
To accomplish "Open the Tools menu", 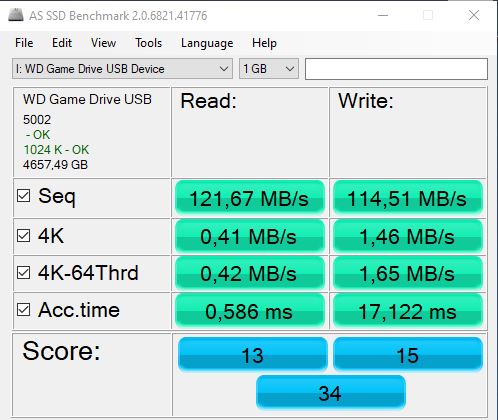I will pos(148,43).
